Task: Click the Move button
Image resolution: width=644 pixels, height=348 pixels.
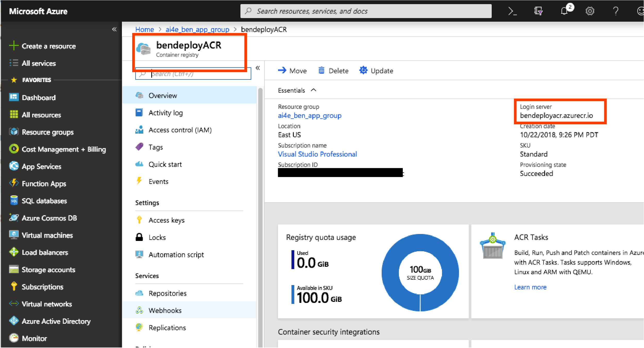Action: [x=292, y=70]
